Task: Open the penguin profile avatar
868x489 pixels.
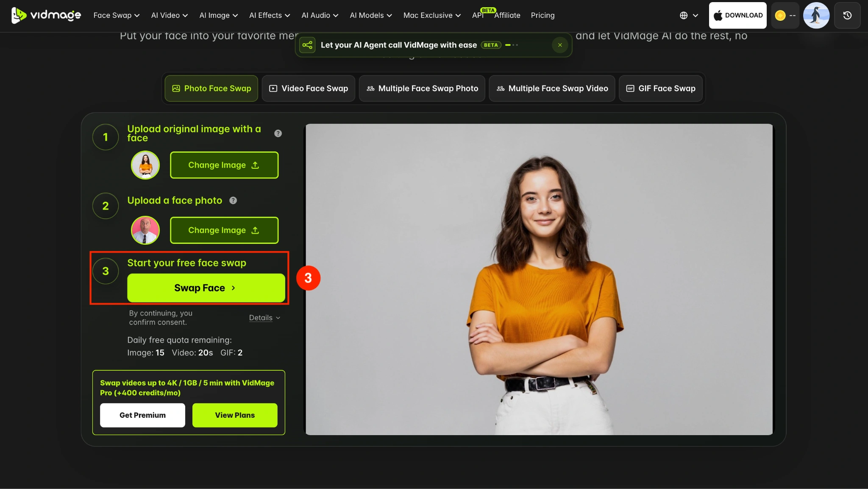Action: [816, 15]
